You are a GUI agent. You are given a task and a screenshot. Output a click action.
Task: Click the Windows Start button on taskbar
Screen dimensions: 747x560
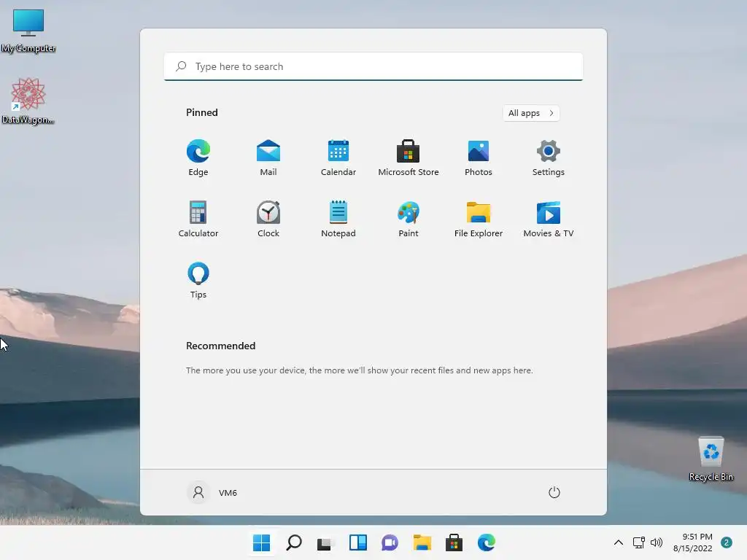262,542
